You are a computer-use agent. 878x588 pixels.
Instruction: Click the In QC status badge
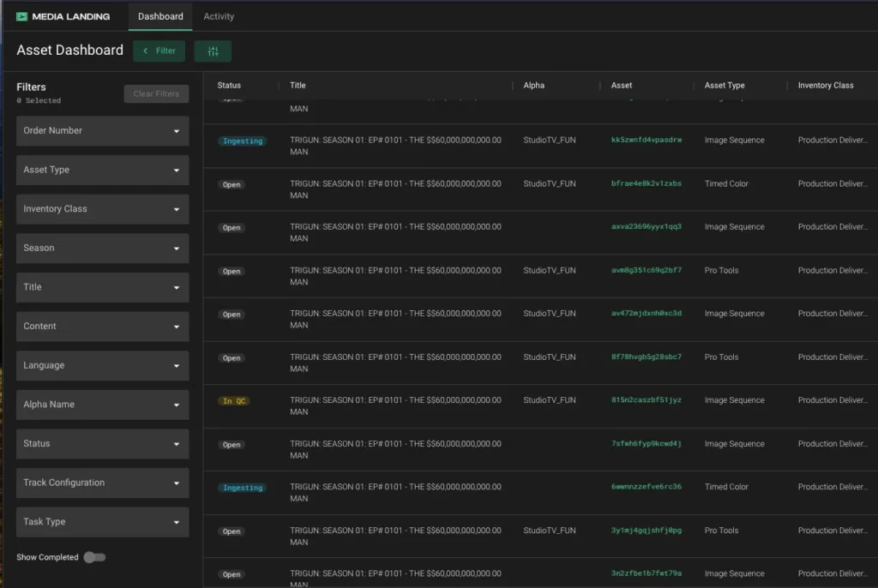pyautogui.click(x=233, y=401)
